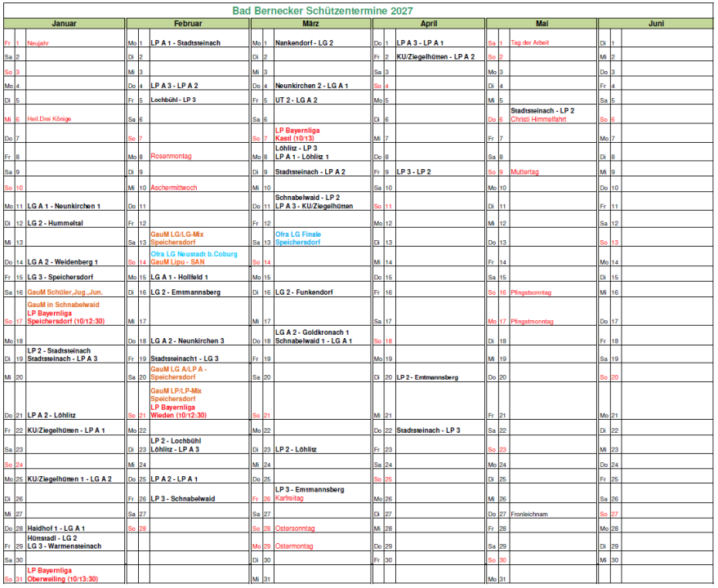Click the KU/Ziegelhütten - LP A 2 entry
The height and width of the screenshot is (588, 718).
(435, 57)
